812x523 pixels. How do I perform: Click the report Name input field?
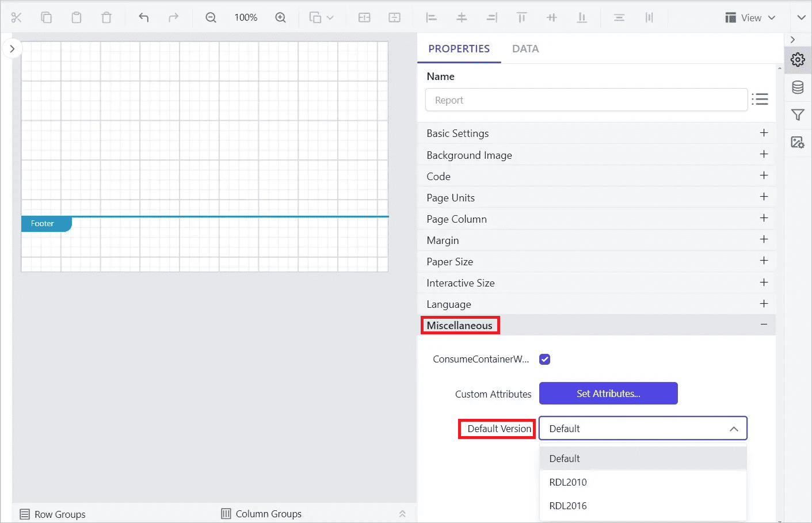point(586,100)
